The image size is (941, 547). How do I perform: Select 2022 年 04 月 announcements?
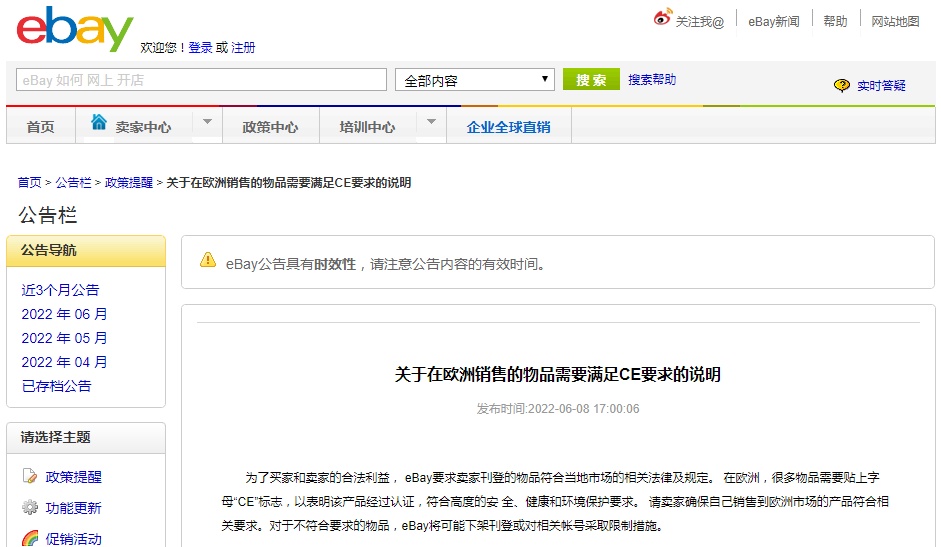coord(64,362)
